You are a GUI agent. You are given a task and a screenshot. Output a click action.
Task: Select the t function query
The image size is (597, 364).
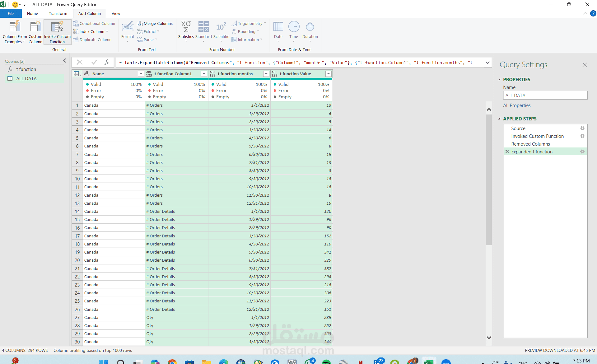[x=26, y=69]
